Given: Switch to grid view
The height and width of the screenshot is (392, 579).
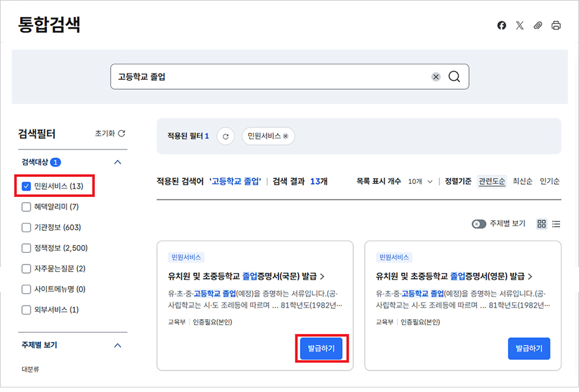Looking at the screenshot, I should pyautogui.click(x=541, y=224).
